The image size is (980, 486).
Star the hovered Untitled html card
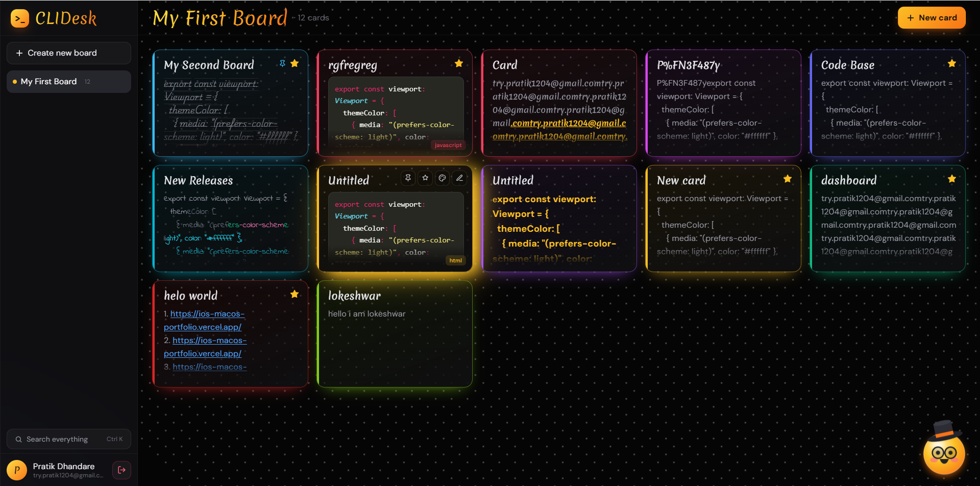pos(425,178)
